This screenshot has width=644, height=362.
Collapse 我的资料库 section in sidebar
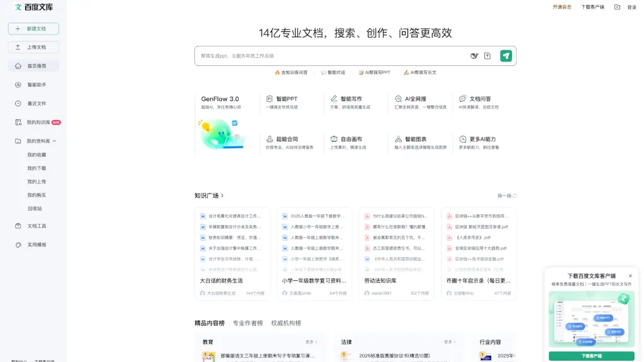pos(55,141)
